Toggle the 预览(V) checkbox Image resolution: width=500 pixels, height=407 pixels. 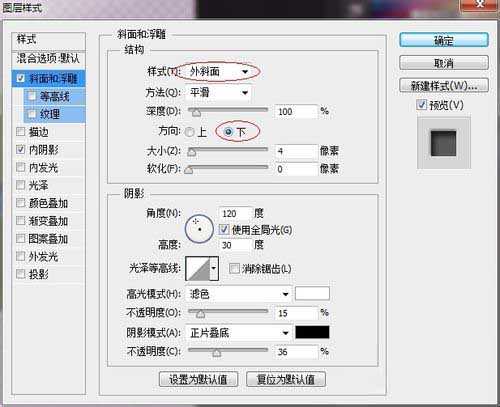(x=421, y=105)
